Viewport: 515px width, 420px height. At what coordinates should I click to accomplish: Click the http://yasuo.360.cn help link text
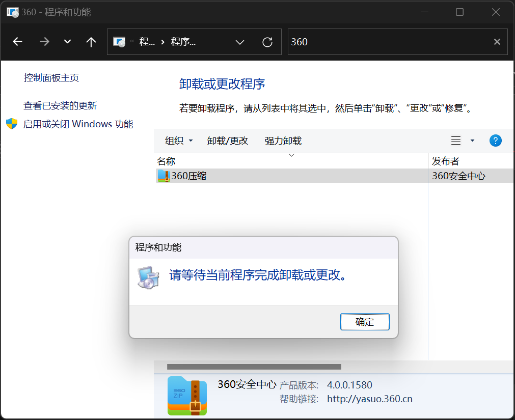pyautogui.click(x=369, y=399)
